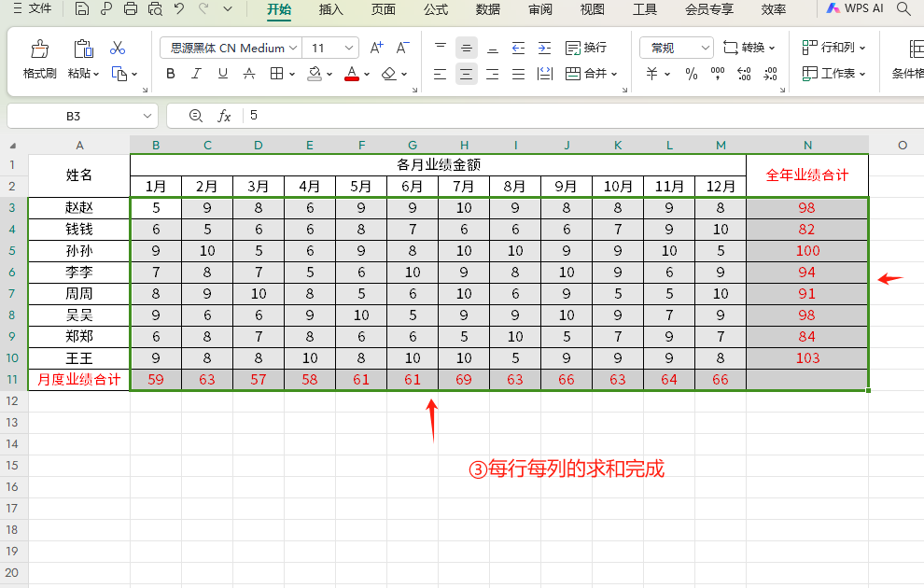924x588 pixels.
Task: Toggle Italic formatting
Action: 196,74
